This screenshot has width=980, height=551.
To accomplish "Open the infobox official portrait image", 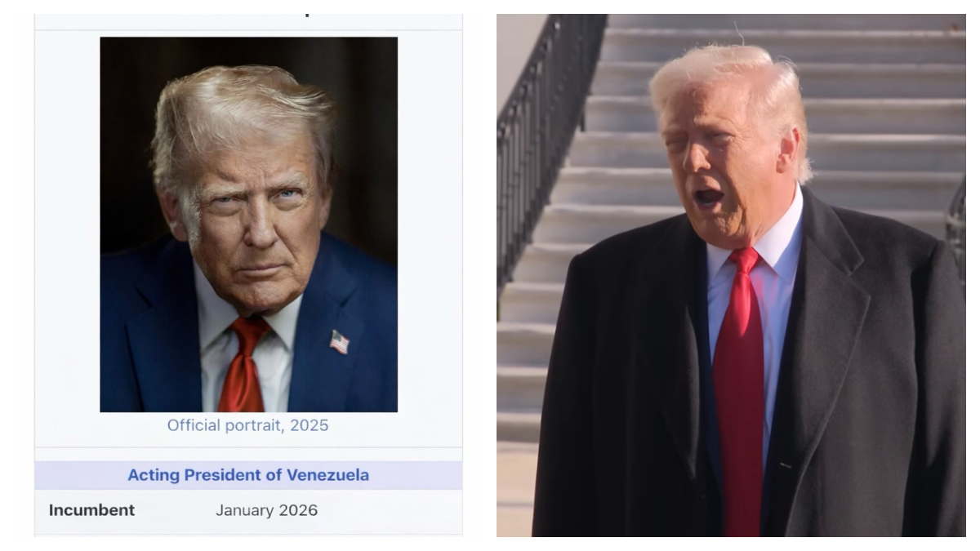I will [x=248, y=224].
